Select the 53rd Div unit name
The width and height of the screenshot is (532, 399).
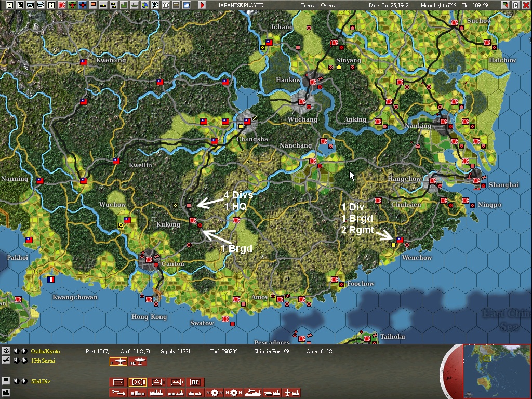[41, 381]
